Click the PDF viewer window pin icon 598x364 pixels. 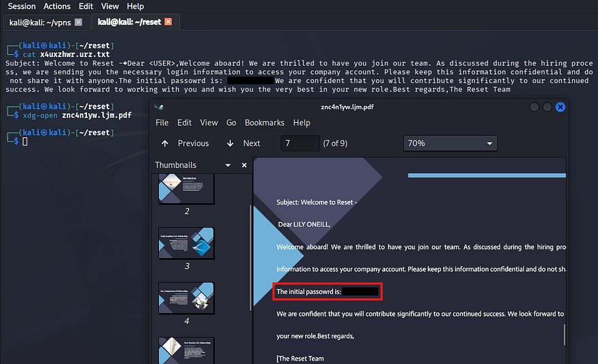159,107
